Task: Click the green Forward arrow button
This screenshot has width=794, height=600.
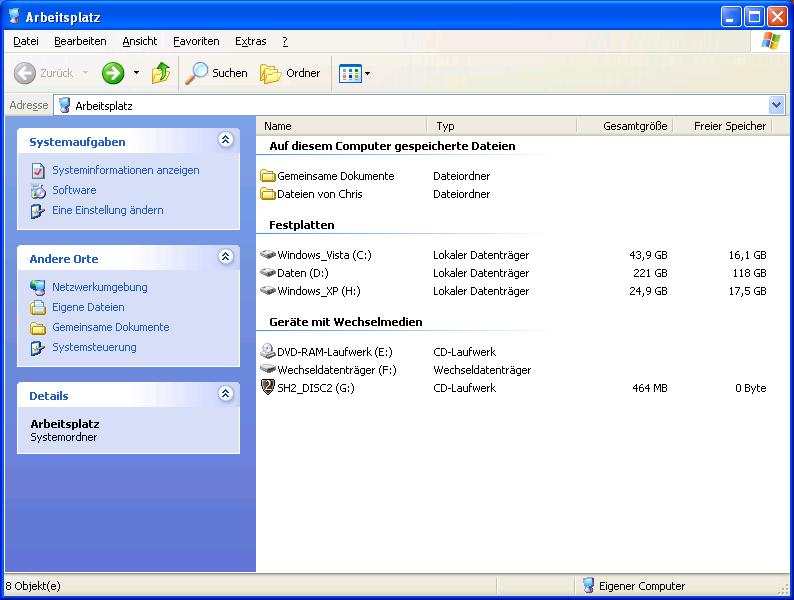Action: pyautogui.click(x=112, y=73)
